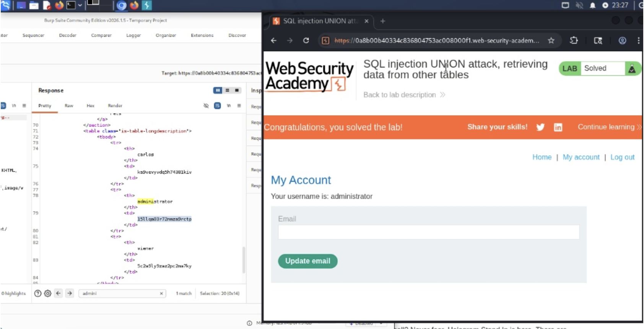Share on Twitter icon in banner
The width and height of the screenshot is (644, 329).
[x=540, y=127]
